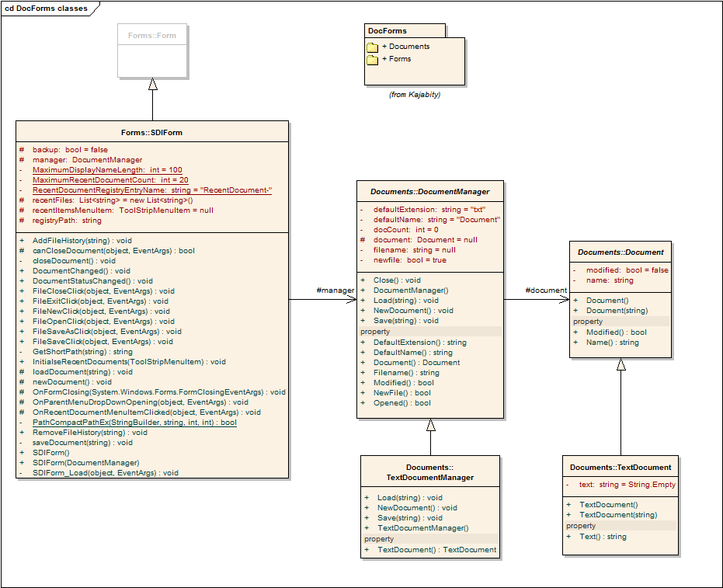Image resolution: width=723 pixels, height=588 pixels.
Task: Click the arrowhead of the #manager association
Action: click(x=351, y=299)
